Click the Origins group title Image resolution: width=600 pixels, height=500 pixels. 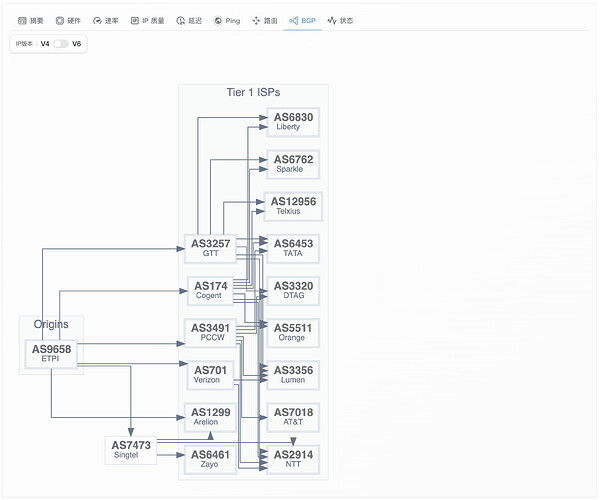51,324
